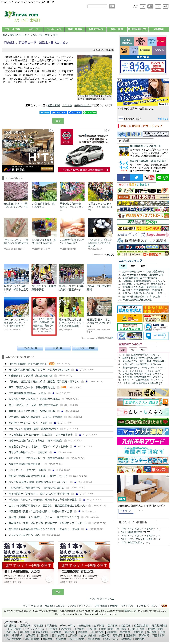Click このページのトップへ▲ link
Viewport: 171px width, 644px height.
[x=101, y=599]
